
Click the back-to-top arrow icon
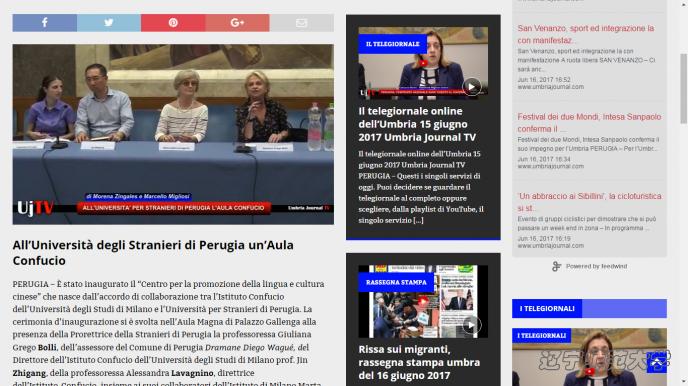656,363
